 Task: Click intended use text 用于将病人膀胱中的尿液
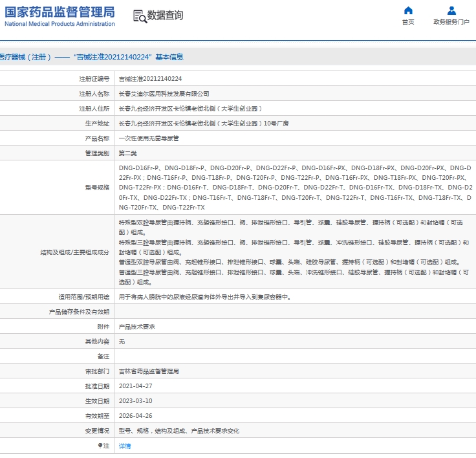click(x=204, y=297)
